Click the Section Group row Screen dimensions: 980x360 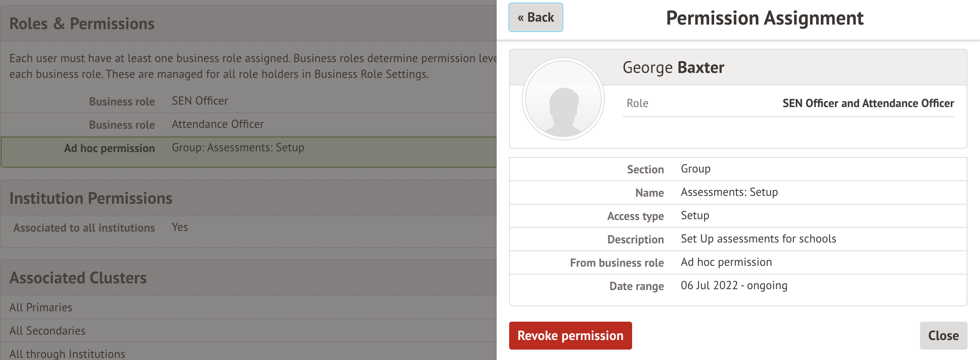coord(737,169)
